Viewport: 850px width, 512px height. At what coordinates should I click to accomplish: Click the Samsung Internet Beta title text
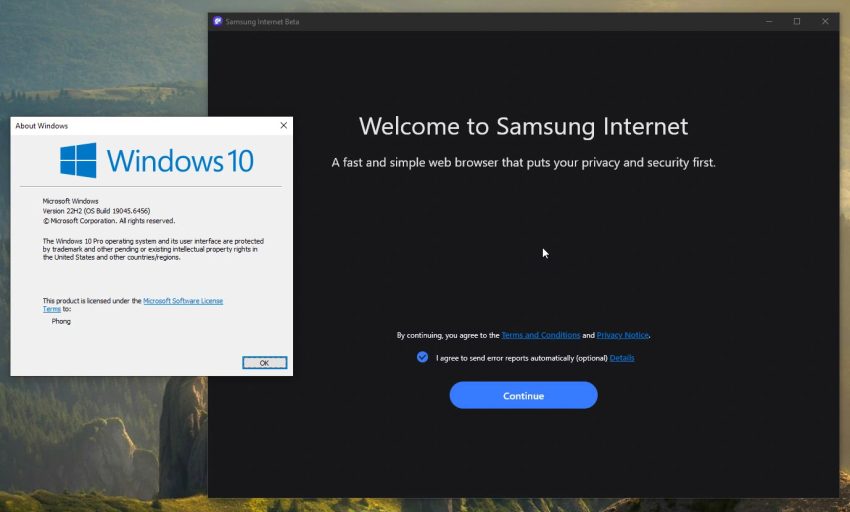[262, 21]
